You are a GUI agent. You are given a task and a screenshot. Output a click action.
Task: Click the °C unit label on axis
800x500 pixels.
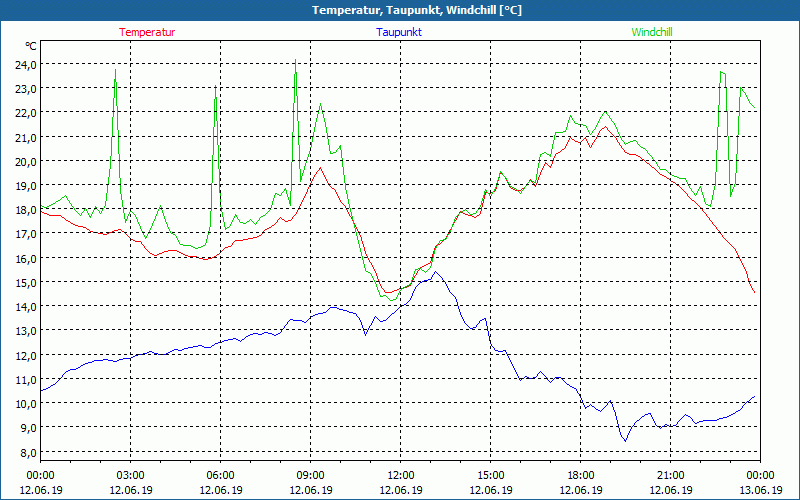pyautogui.click(x=31, y=46)
